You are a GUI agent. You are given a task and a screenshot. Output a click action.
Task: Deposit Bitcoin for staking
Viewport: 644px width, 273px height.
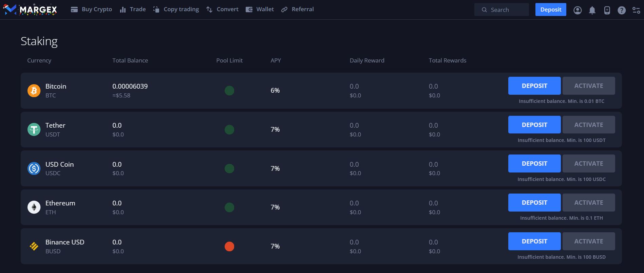point(534,86)
